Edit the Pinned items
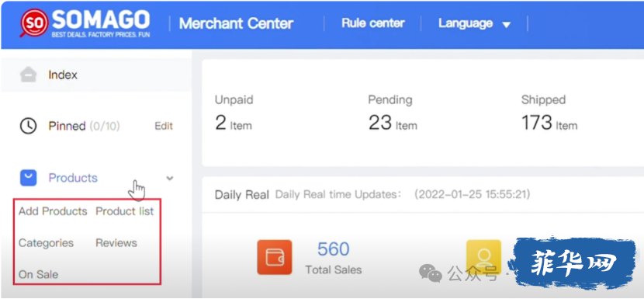The width and height of the screenshot is (644, 299). (x=164, y=126)
